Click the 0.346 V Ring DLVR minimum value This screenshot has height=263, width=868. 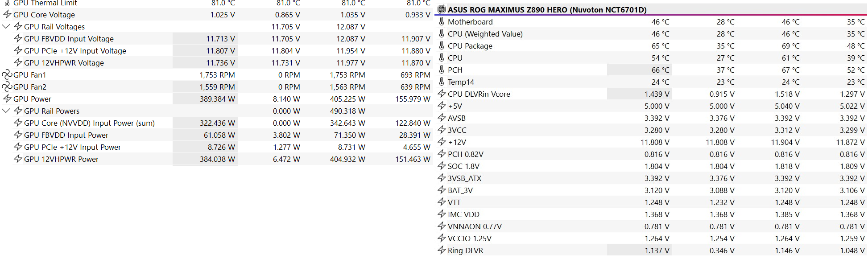(722, 251)
